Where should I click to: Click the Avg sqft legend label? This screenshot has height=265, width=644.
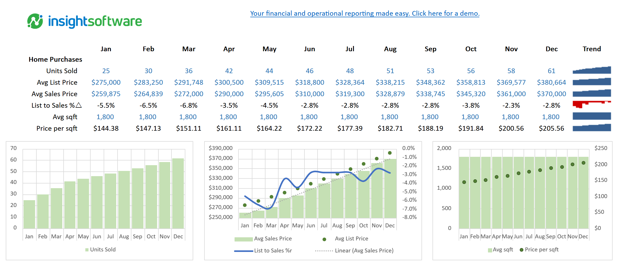(x=503, y=250)
